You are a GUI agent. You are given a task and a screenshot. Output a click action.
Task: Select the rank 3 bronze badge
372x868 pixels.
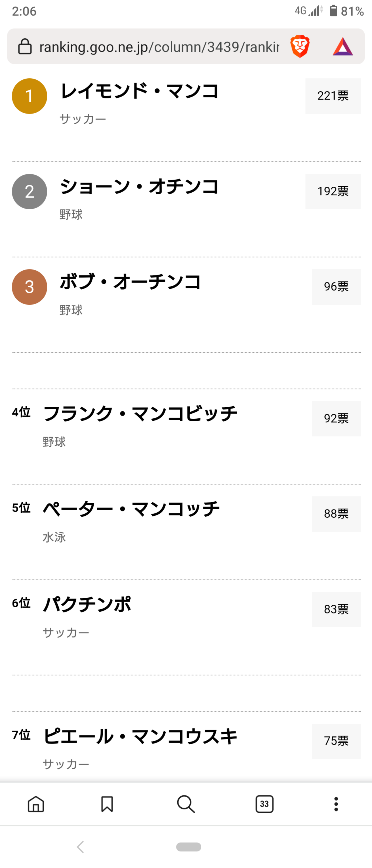[29, 287]
